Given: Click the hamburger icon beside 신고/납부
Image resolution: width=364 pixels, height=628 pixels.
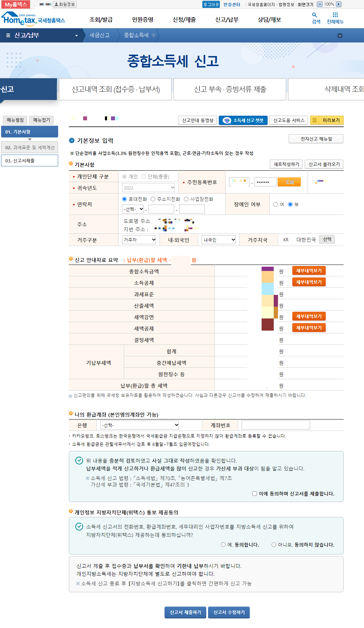Looking at the screenshot, I should click(8, 35).
